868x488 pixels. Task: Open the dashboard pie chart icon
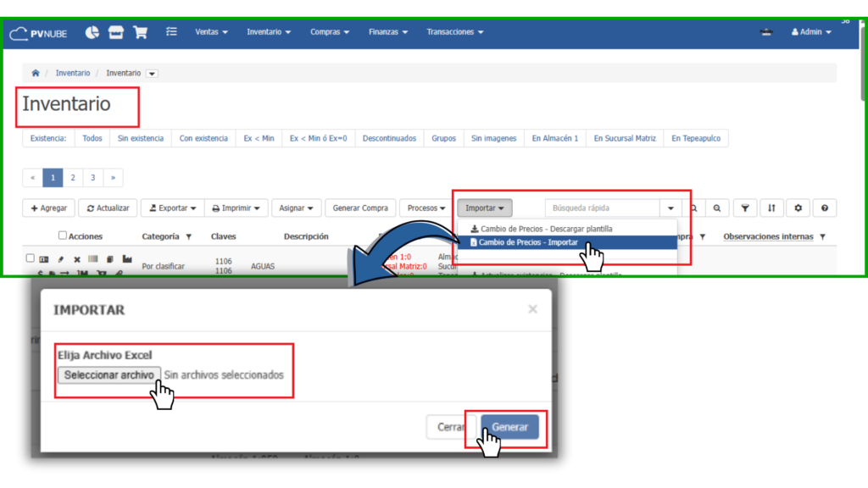92,32
